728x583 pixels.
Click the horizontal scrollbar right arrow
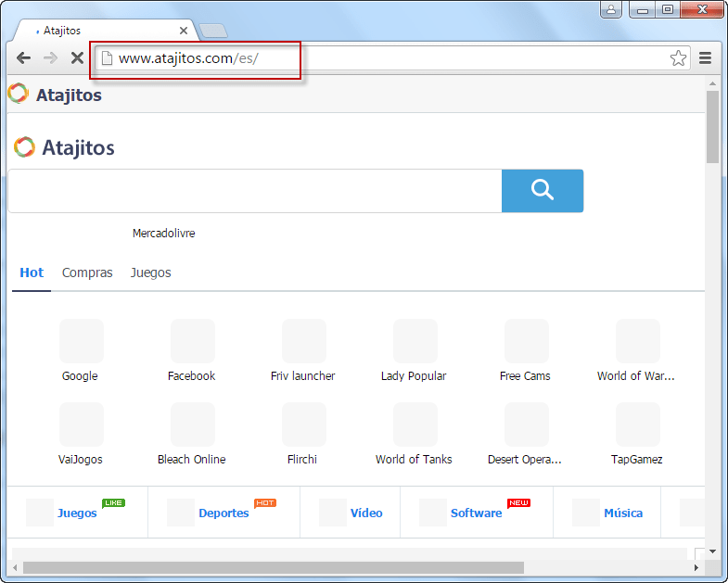click(x=696, y=567)
